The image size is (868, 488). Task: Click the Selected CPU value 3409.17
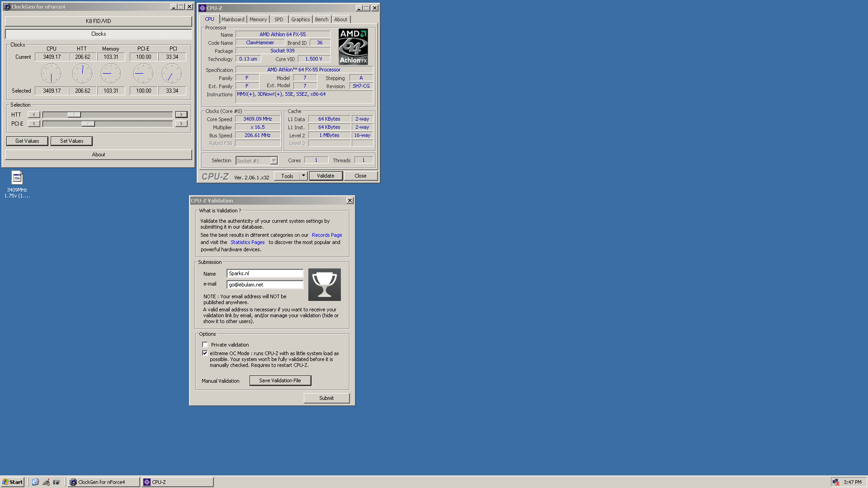(x=52, y=91)
